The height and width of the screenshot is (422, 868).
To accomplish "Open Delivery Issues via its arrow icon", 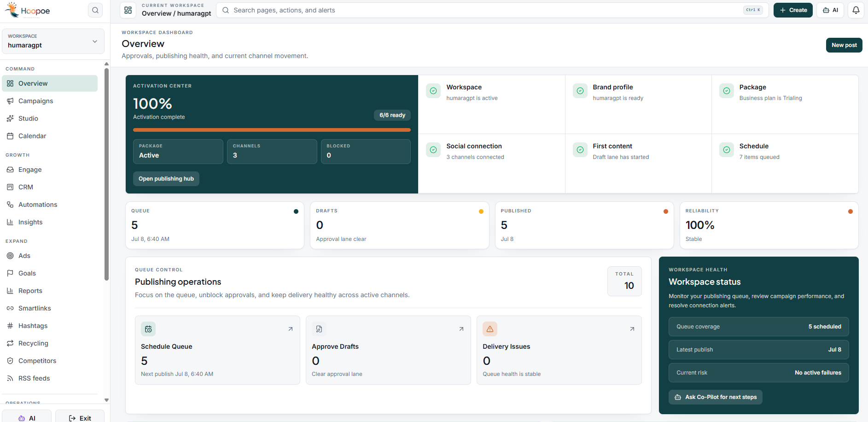I will pos(632,329).
